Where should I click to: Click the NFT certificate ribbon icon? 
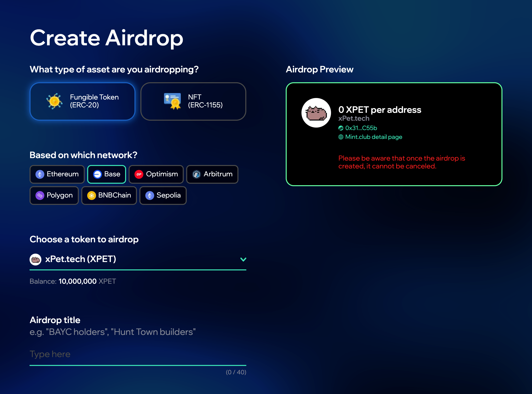[172, 101]
